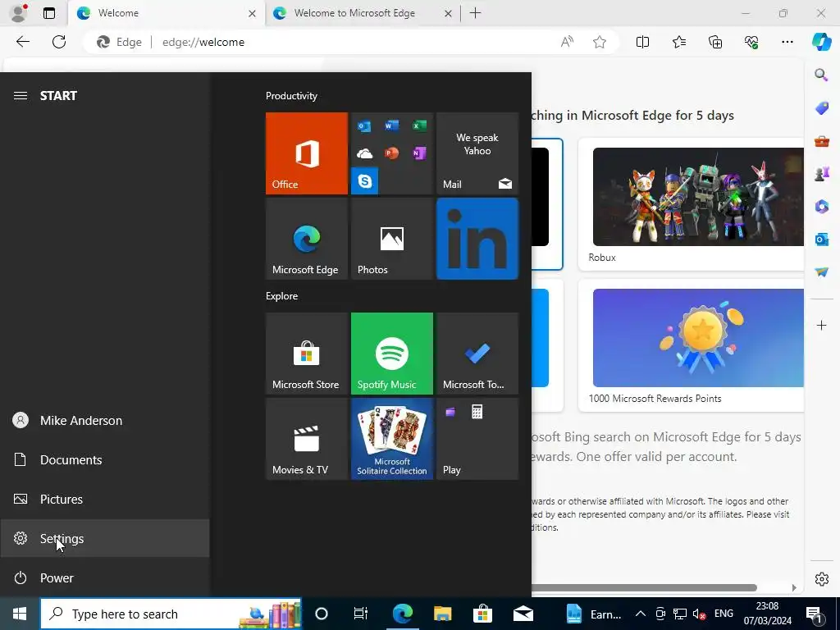840x630 pixels.
Task: Open sidebar Search
Action: pyautogui.click(x=821, y=75)
